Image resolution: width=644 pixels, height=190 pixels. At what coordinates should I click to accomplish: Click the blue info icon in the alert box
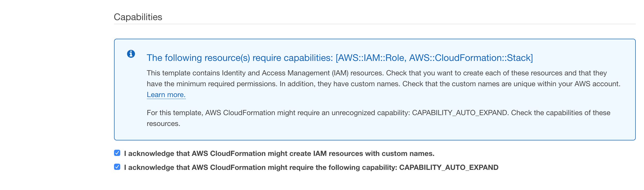tap(131, 54)
